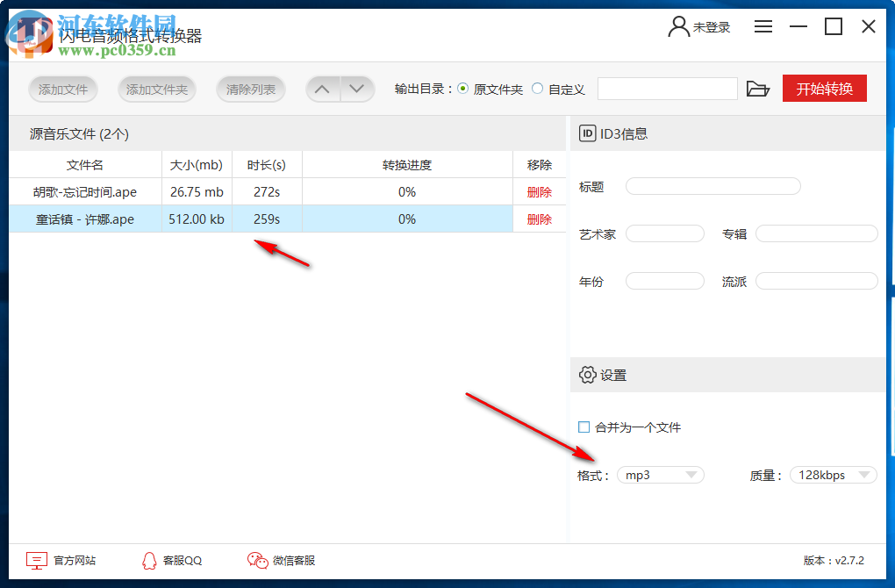Click the 标题 input field
Image resolution: width=895 pixels, height=588 pixels.
pos(713,186)
